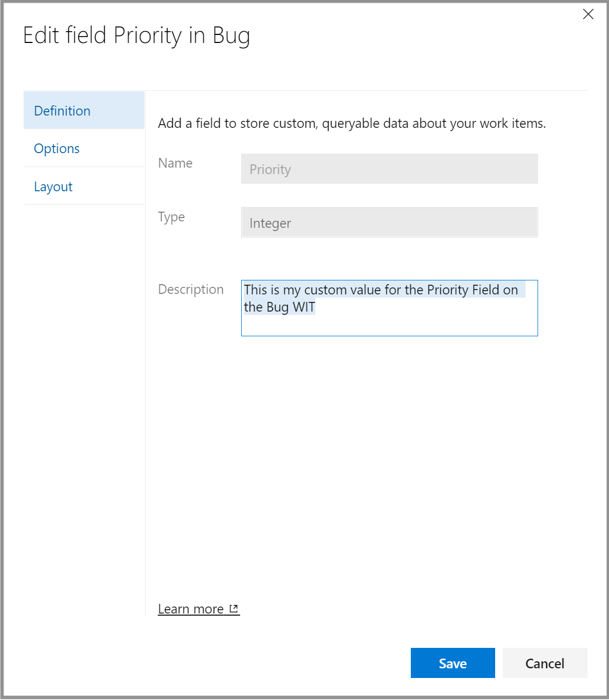The width and height of the screenshot is (609, 700).
Task: Select the Layout section in the sidebar
Action: pos(53,186)
